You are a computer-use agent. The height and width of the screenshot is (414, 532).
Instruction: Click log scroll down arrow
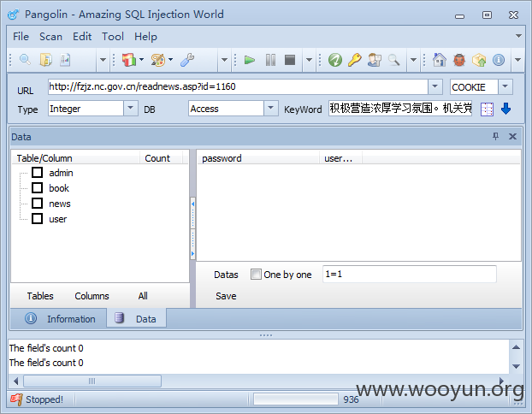click(516, 366)
